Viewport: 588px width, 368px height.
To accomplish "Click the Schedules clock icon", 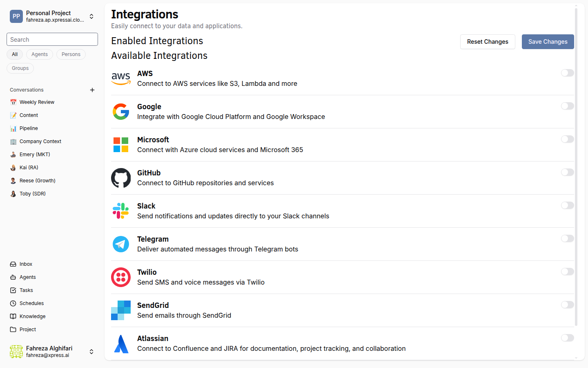I will (13, 303).
